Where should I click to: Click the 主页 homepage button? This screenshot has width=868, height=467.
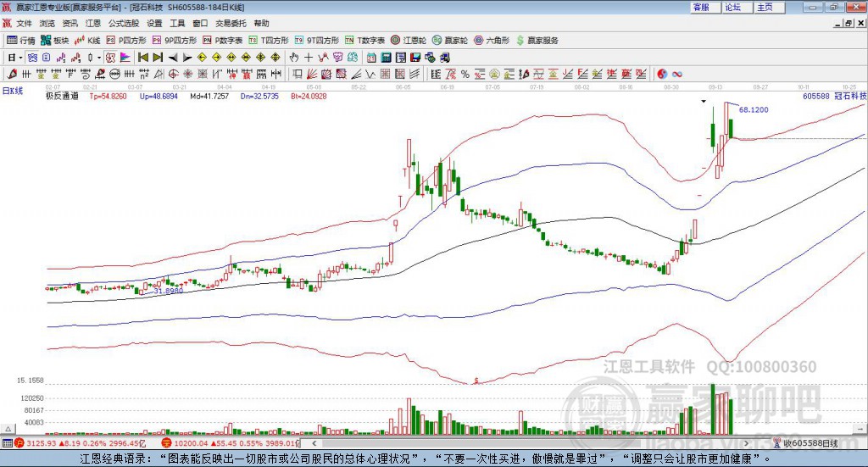(770, 7)
